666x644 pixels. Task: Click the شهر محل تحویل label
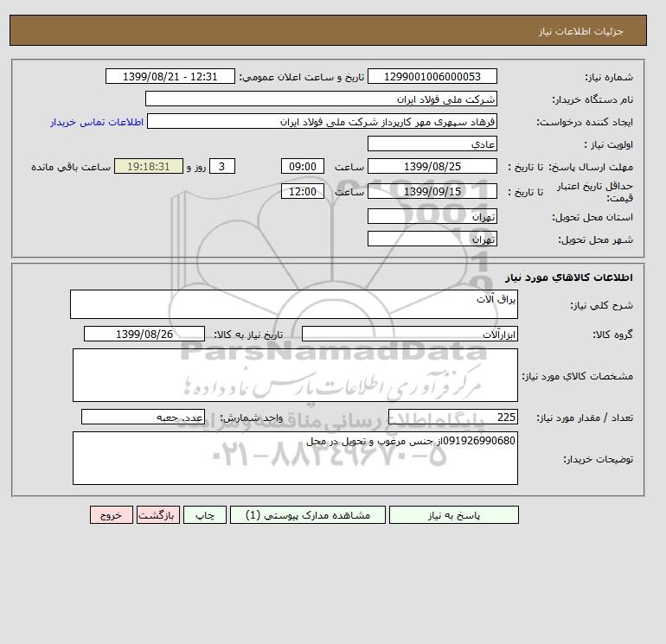point(595,239)
